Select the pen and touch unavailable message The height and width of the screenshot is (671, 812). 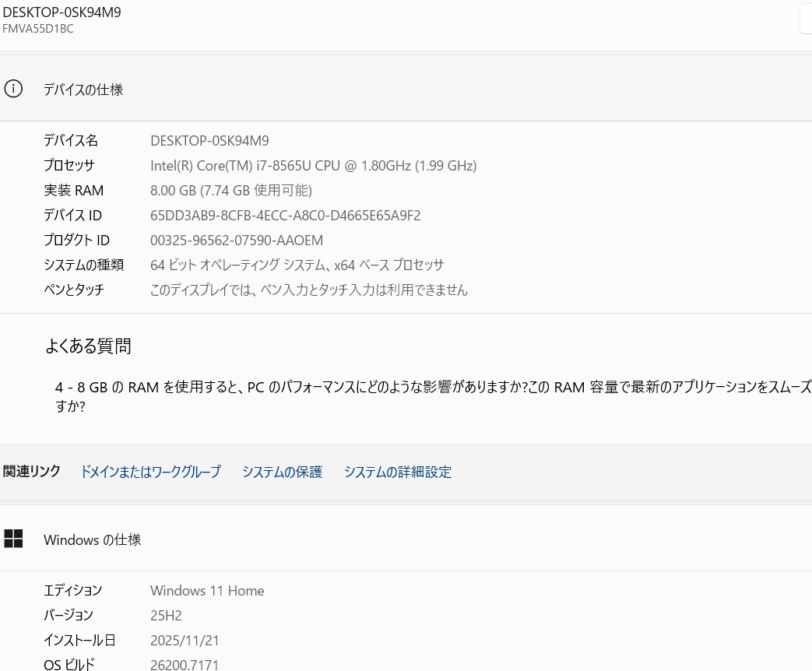click(309, 290)
